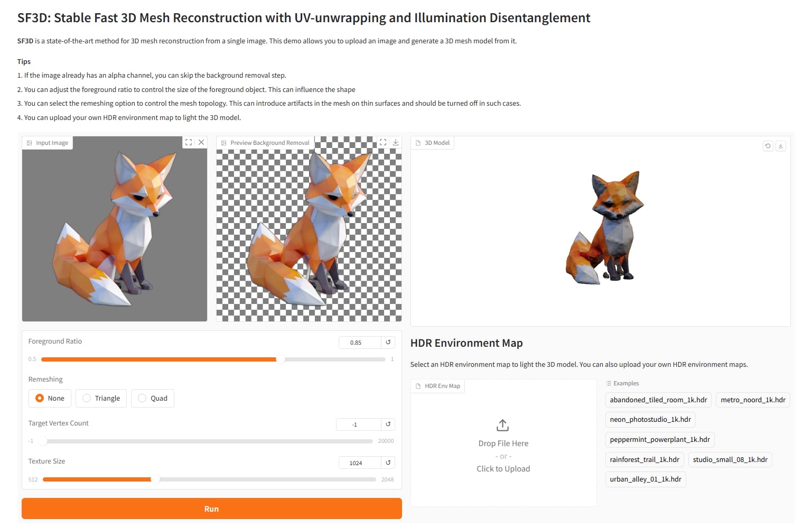812x527 pixels.
Task: Remove the uploaded input image
Action: pos(201,142)
